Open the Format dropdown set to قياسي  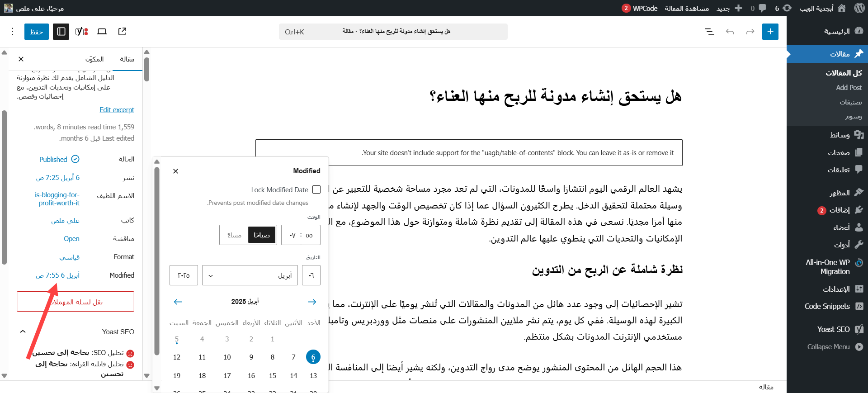[70, 257]
